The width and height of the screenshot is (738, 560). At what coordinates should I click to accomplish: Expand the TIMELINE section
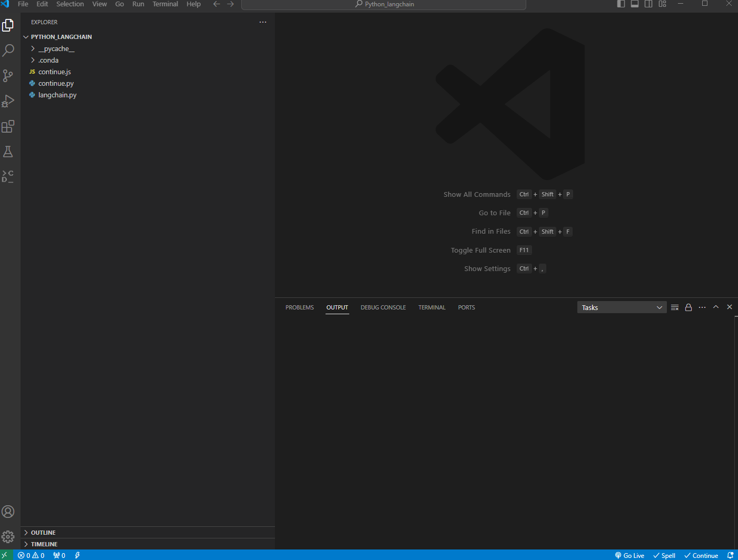point(147,544)
